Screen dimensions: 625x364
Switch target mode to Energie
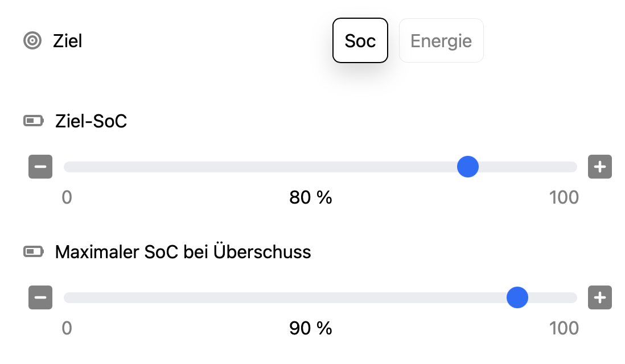pos(441,41)
